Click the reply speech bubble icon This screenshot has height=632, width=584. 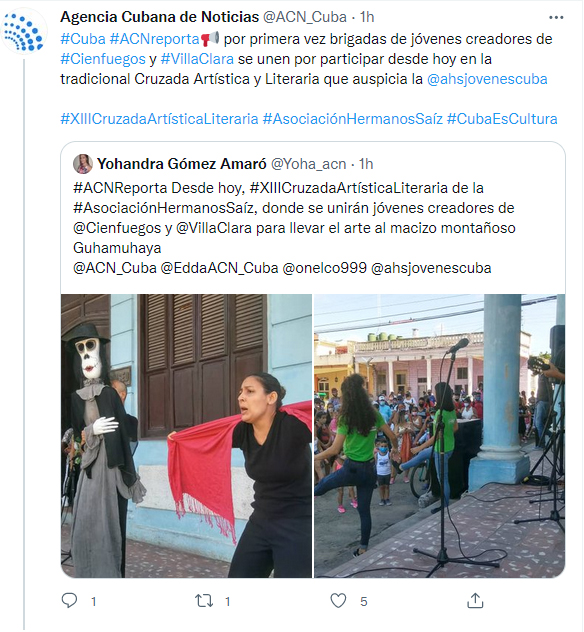69,601
